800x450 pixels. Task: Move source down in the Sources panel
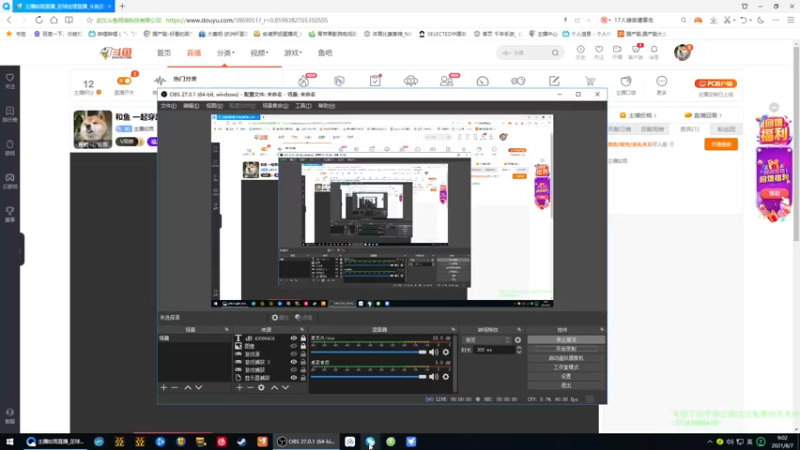click(x=285, y=388)
